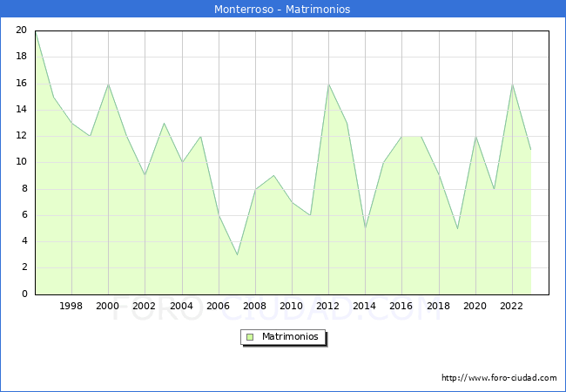Click the 10 y-axis label
The image size is (566, 392).
tap(22, 162)
